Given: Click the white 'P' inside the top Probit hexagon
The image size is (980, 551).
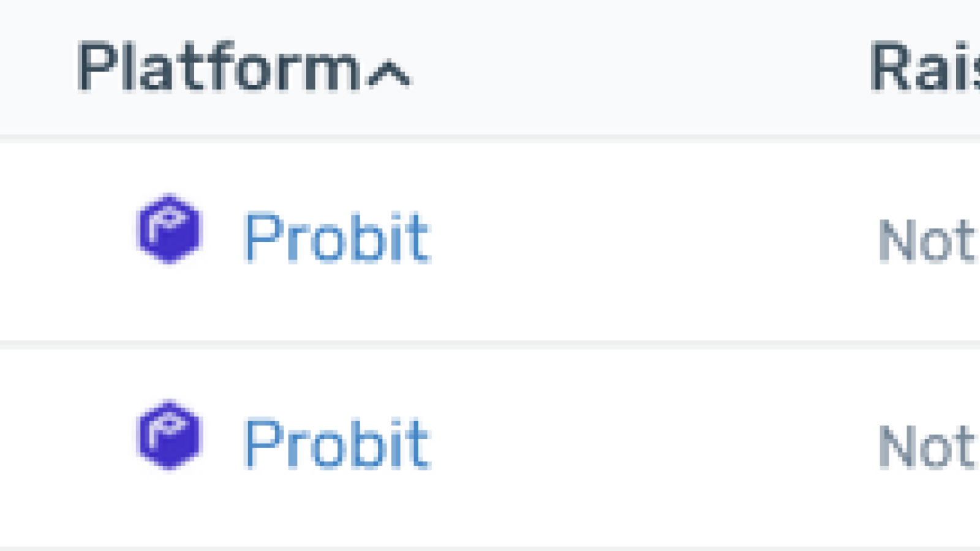Looking at the screenshot, I should point(166,225).
